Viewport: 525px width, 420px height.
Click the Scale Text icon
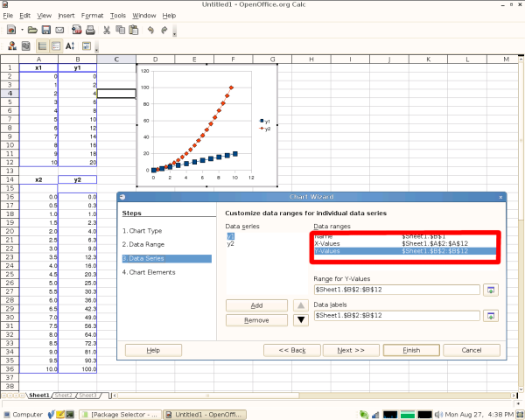point(70,45)
